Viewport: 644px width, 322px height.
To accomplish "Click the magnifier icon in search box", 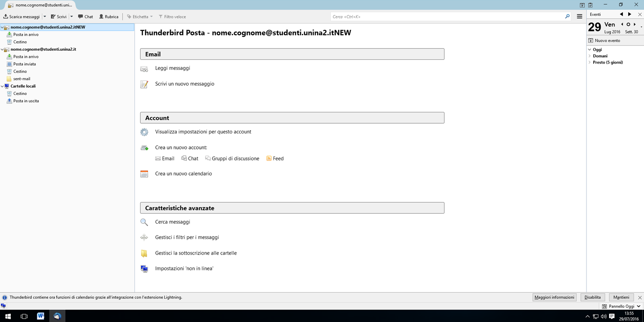I will (x=567, y=17).
